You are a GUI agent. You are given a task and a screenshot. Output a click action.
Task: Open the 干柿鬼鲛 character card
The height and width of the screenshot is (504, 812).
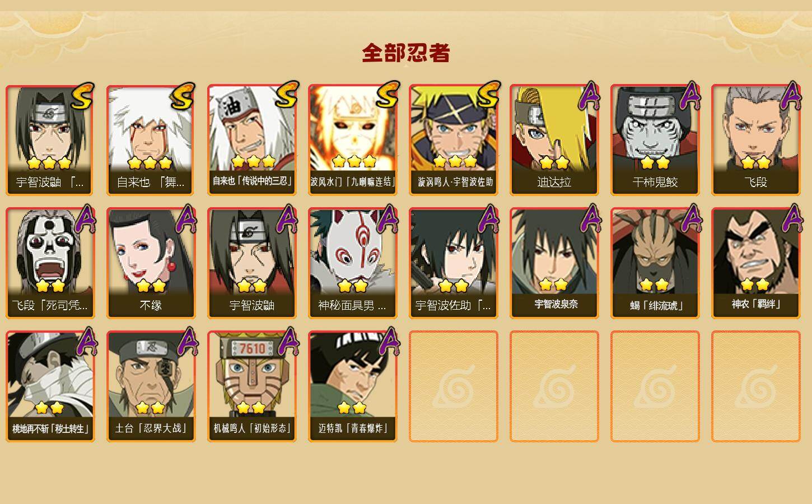point(655,140)
